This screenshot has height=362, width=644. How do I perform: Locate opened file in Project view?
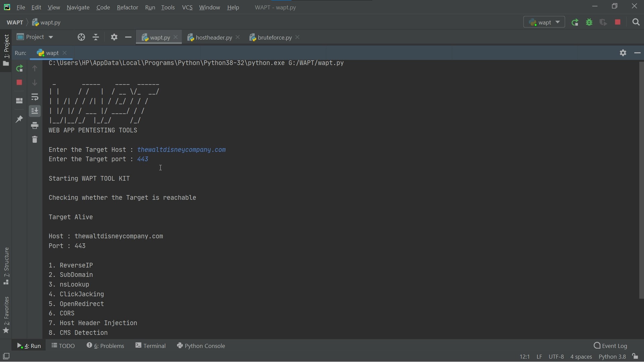click(x=82, y=37)
